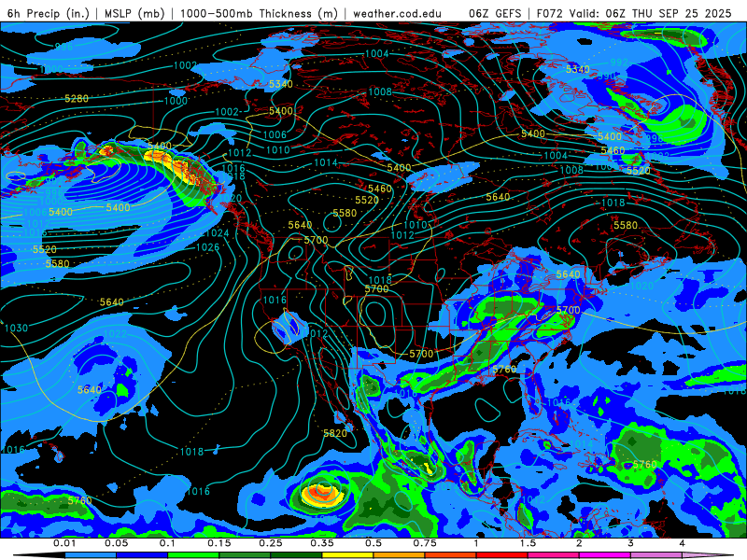Pick the violet 3 inch legend swatch
This screenshot has width=747, height=560.
pyautogui.click(x=656, y=555)
